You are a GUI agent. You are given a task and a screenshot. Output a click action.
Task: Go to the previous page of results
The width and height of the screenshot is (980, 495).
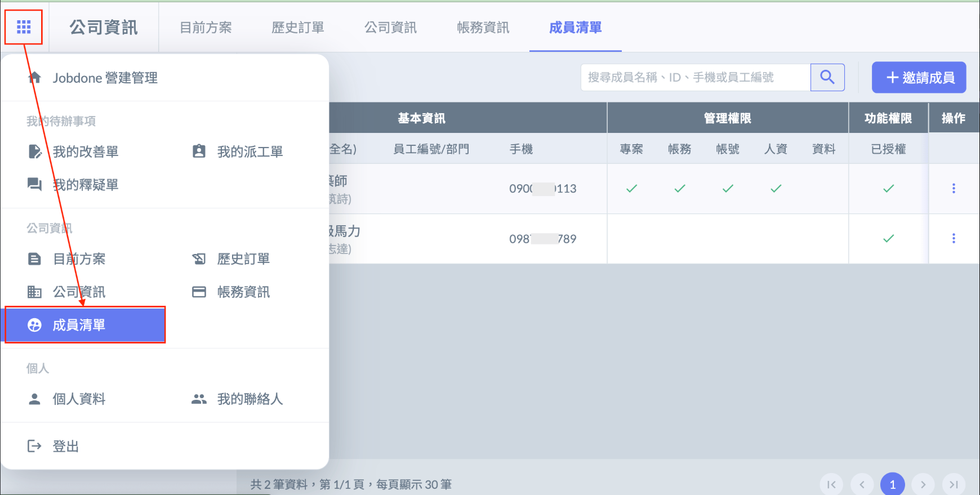pyautogui.click(x=862, y=484)
